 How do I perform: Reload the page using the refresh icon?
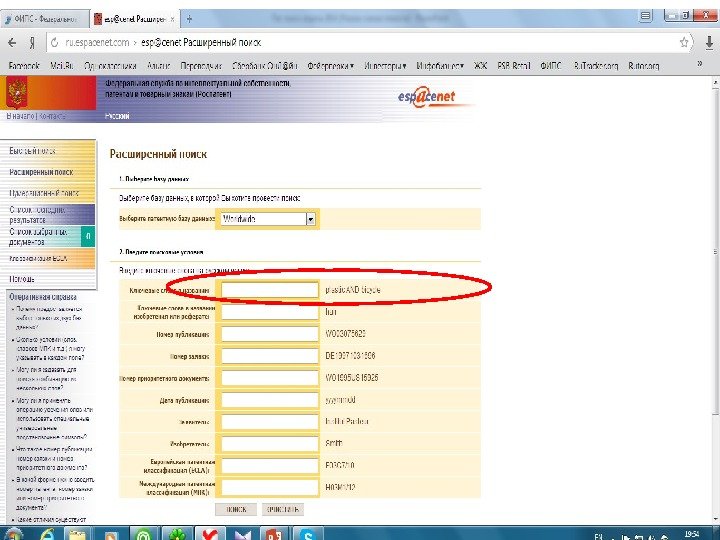click(55, 43)
